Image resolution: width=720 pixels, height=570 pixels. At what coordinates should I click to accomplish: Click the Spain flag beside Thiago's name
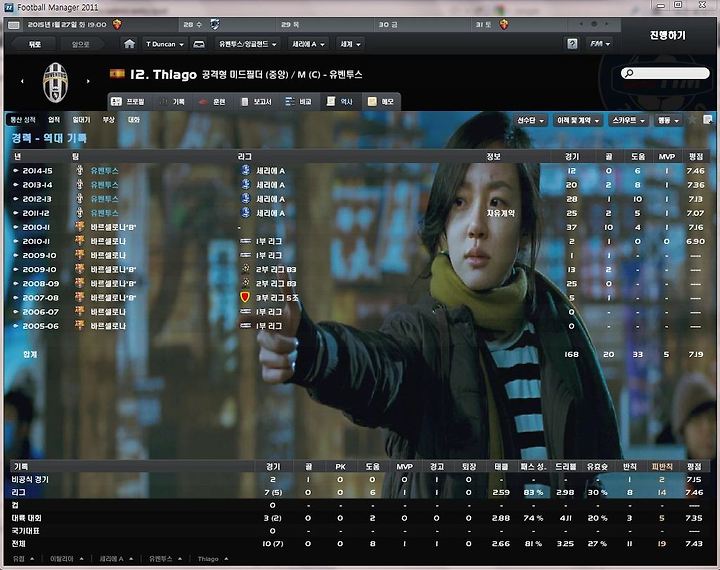click(117, 73)
